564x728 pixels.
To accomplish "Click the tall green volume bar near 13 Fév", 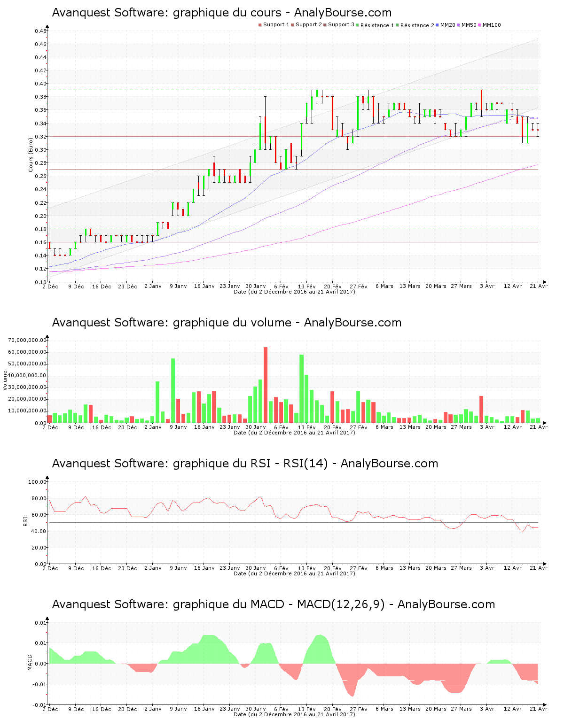I will [x=301, y=388].
